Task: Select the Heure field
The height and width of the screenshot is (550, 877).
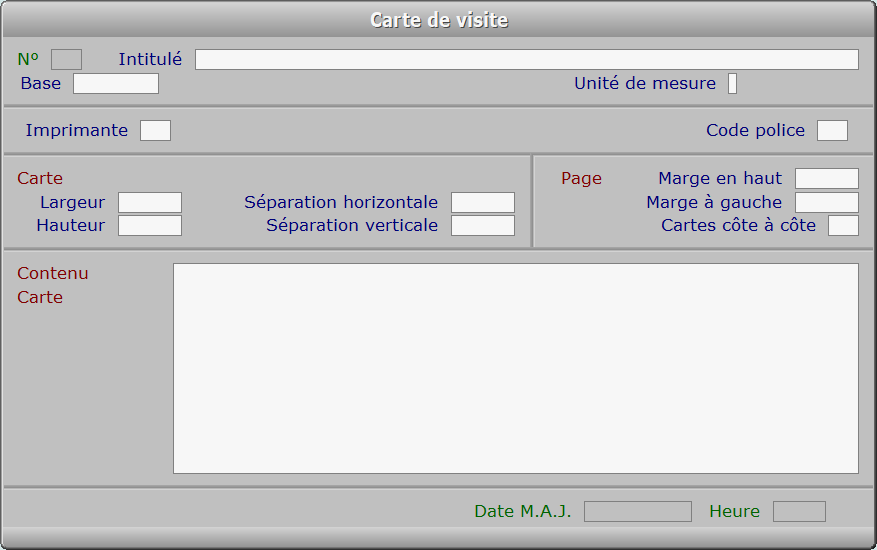Action: pyautogui.click(x=799, y=511)
